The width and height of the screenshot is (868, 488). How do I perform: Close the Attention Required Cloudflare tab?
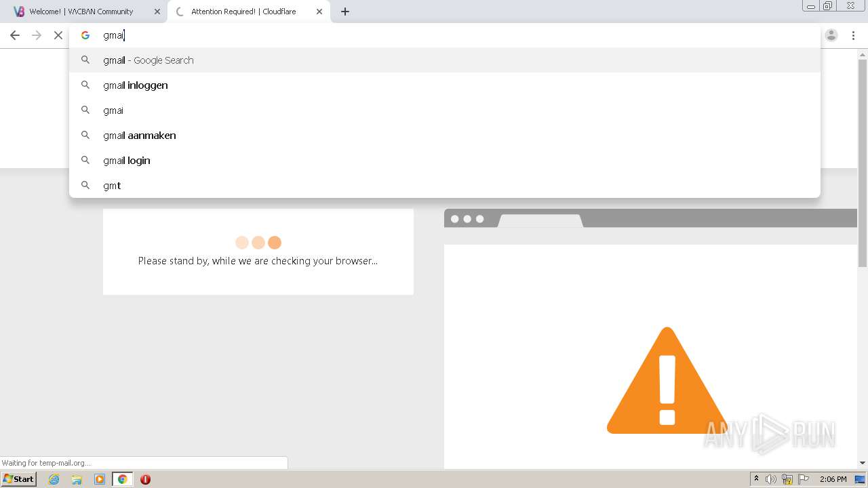click(x=319, y=12)
